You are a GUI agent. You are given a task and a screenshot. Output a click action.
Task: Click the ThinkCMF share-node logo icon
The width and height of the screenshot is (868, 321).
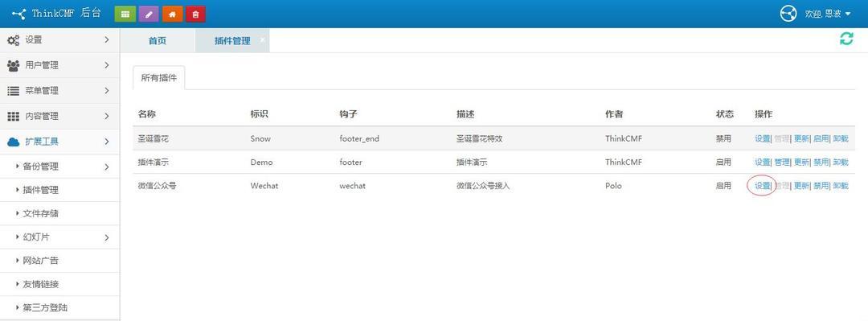click(x=18, y=14)
